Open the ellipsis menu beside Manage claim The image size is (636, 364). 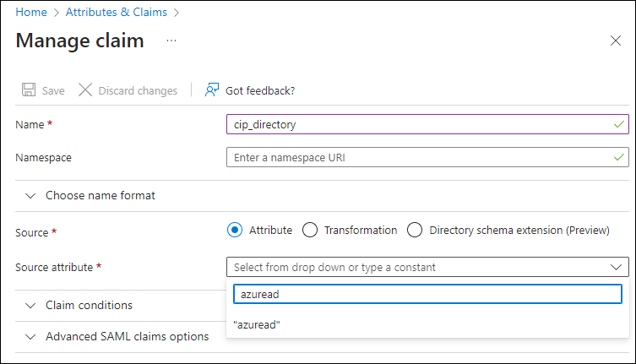tap(171, 41)
